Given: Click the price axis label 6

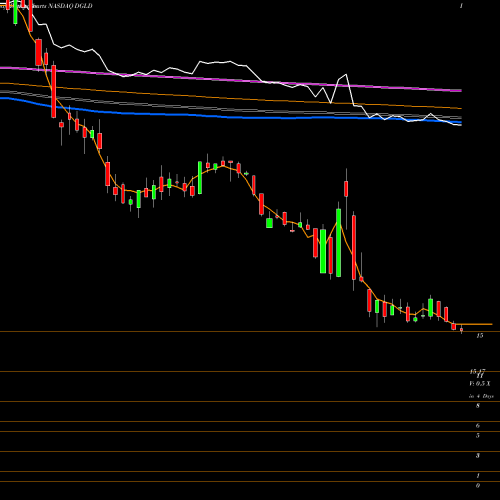Looking at the screenshot, I should (478, 426).
